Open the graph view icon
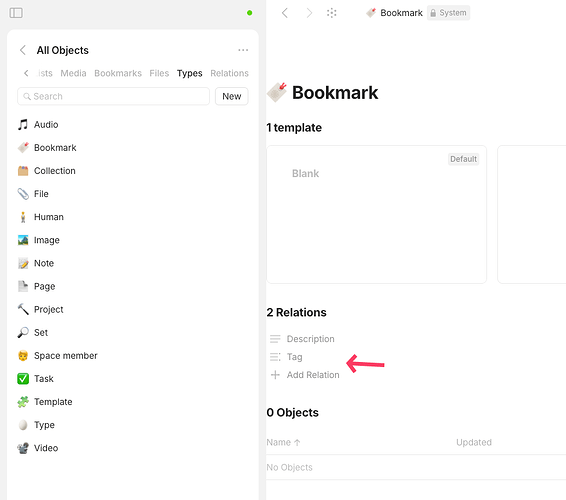The image size is (566, 500). (x=331, y=13)
